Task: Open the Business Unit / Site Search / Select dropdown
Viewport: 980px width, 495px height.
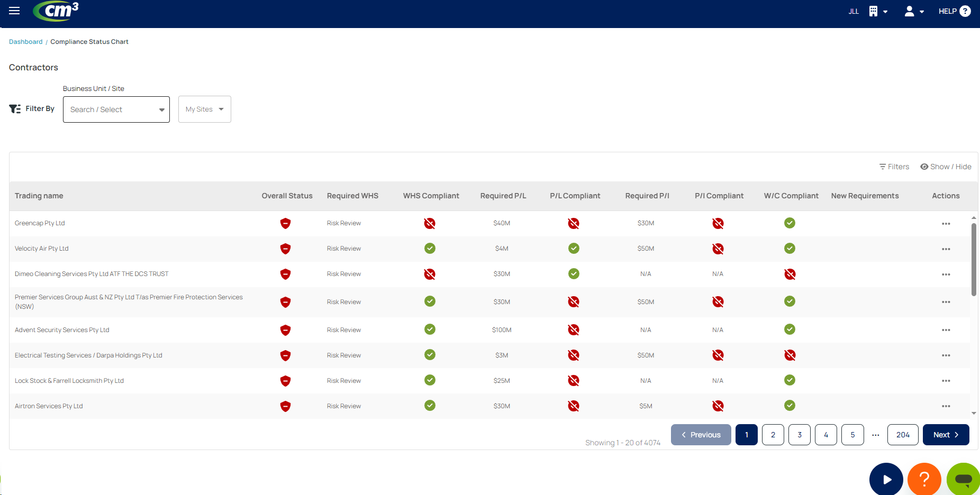Action: pyautogui.click(x=116, y=109)
